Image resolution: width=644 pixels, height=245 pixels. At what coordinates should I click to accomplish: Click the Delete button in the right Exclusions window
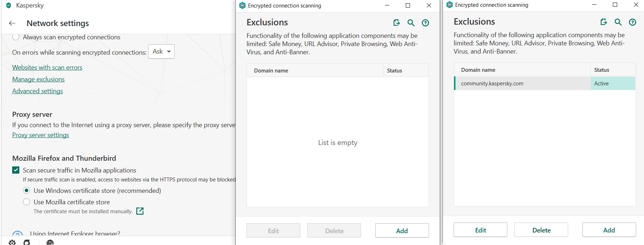click(x=541, y=230)
